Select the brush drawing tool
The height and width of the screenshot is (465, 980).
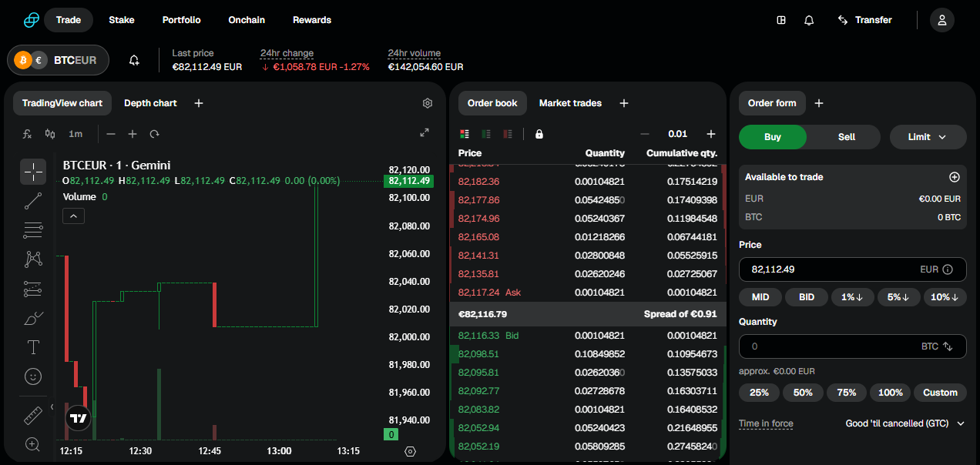tap(32, 318)
